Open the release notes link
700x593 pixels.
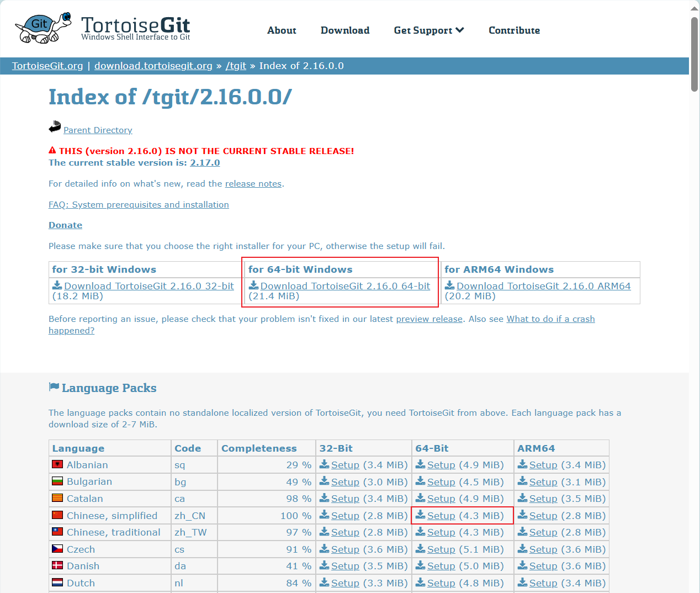pos(253,183)
